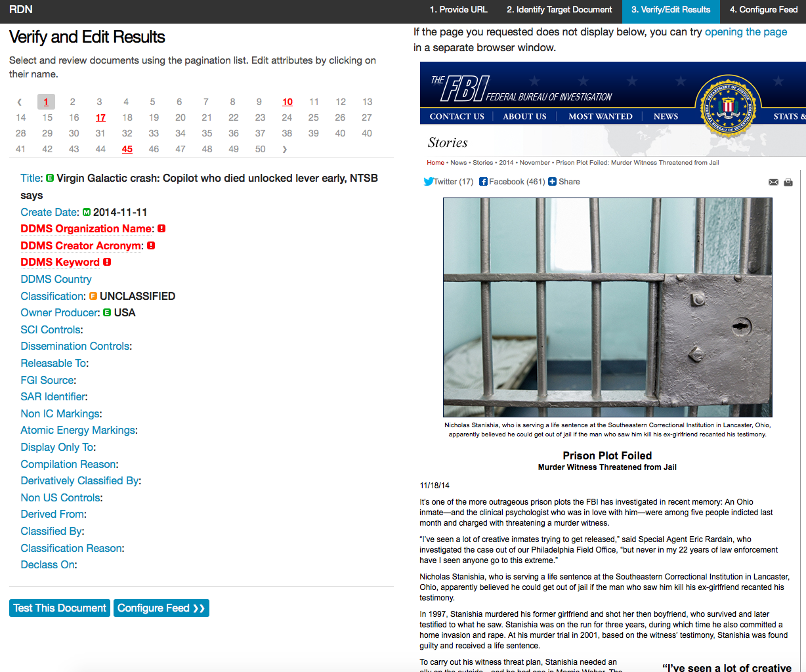Select document page 17 in pagination
The width and height of the screenshot is (806, 672).
100,117
